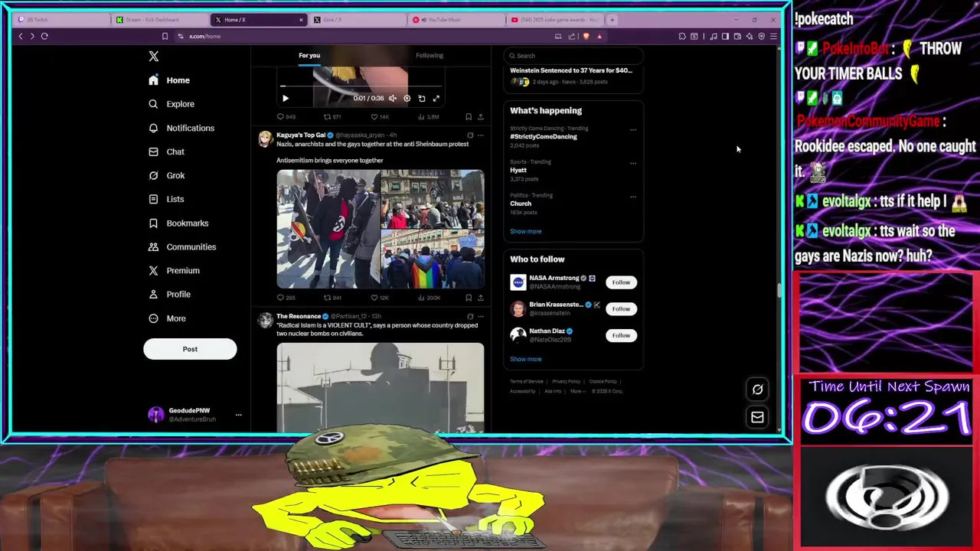Open more options on Kaguya's Top Gal post

[x=480, y=135]
